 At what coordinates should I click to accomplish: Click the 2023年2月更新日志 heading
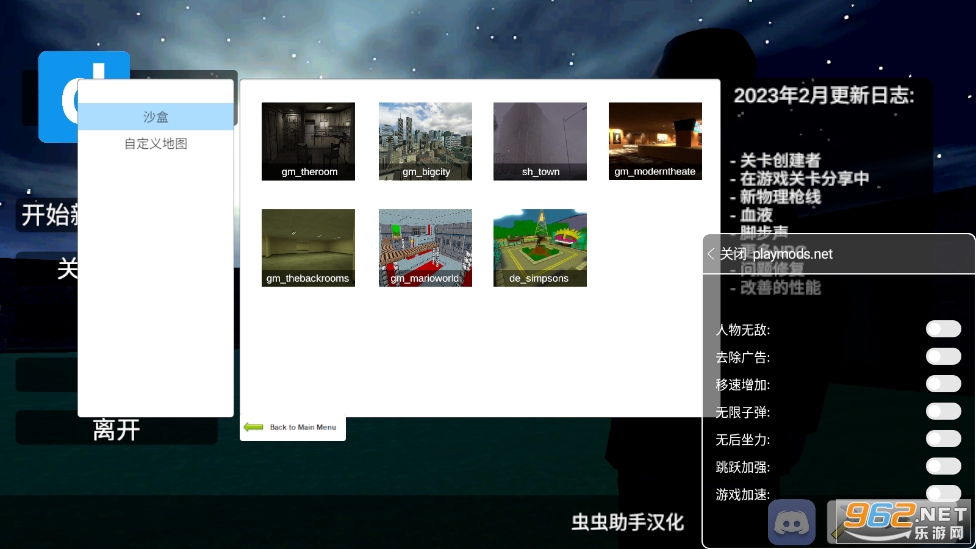click(x=824, y=95)
